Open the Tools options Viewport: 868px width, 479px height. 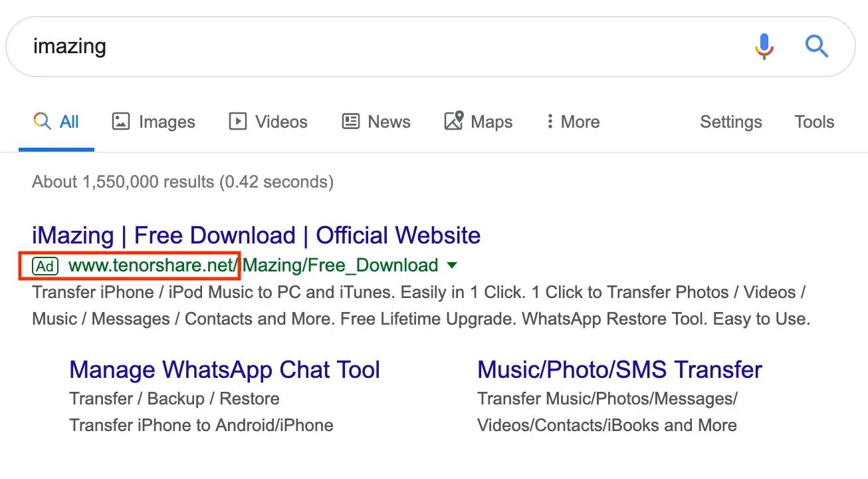point(814,122)
